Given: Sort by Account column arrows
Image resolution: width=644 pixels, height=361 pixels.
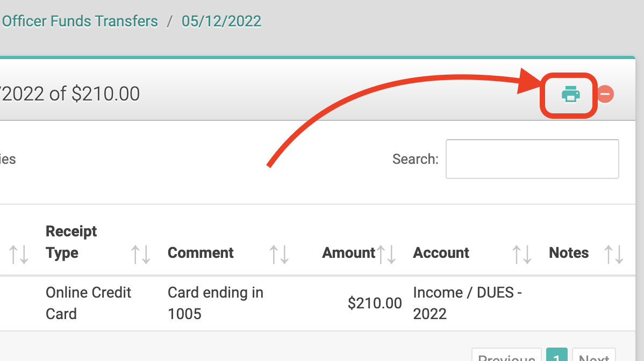Looking at the screenshot, I should (522, 254).
